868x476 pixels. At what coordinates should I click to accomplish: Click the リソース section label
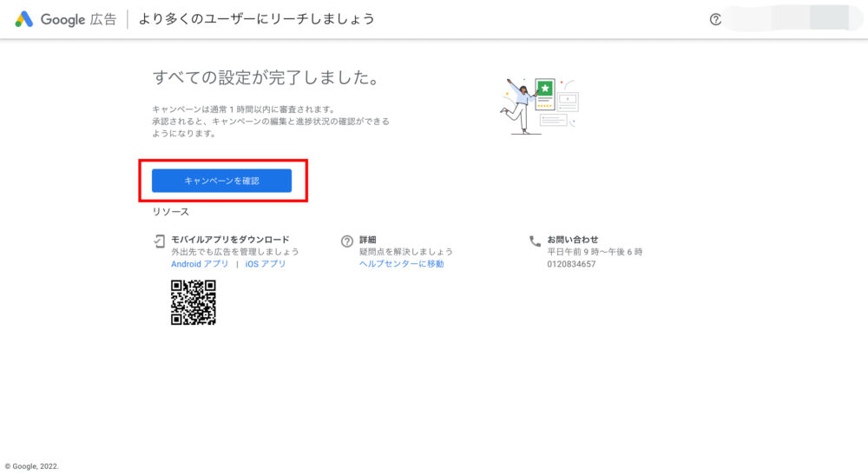click(170, 212)
